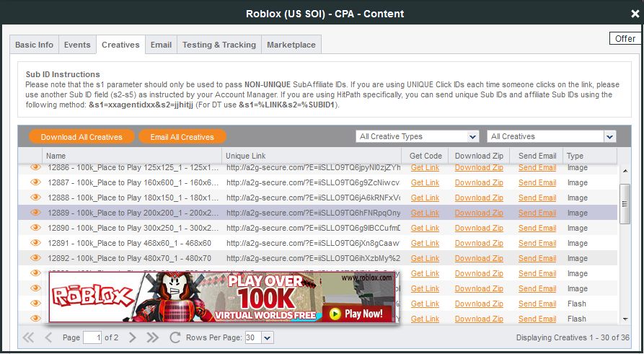This screenshot has height=354, width=644.
Task: Close the Roblox CPA content dialog
Action: [635, 14]
